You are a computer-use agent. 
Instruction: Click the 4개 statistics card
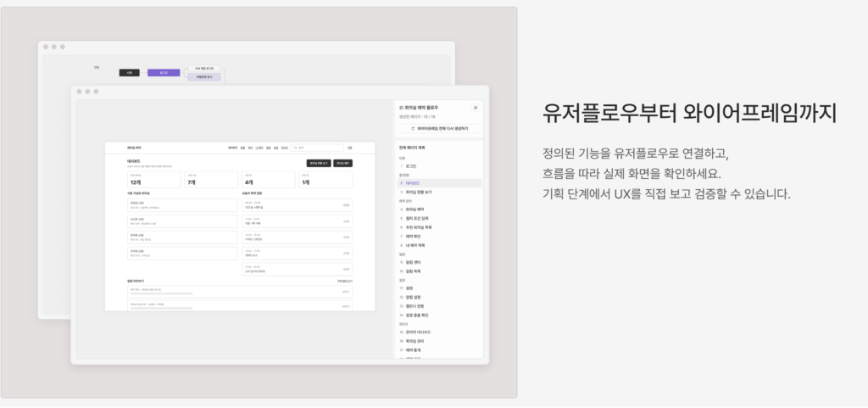[x=269, y=179]
